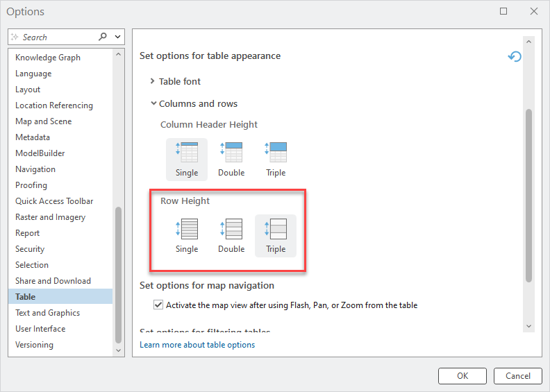Open the search options dropdown arrow
This screenshot has height=392, width=550.
click(x=117, y=37)
